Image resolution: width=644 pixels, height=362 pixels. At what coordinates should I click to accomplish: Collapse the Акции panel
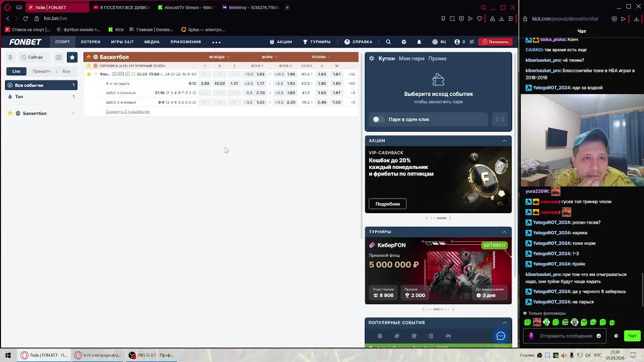point(504,141)
